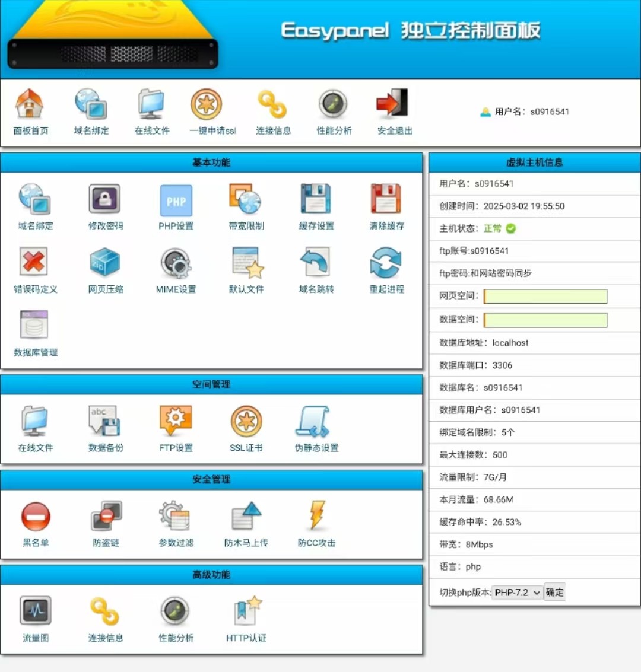Click the 绑定域名限制 5个 row
This screenshot has height=672, width=641.
tap(535, 432)
